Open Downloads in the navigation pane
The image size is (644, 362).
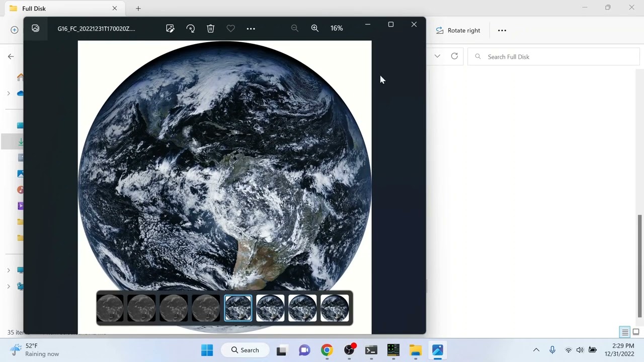21,142
